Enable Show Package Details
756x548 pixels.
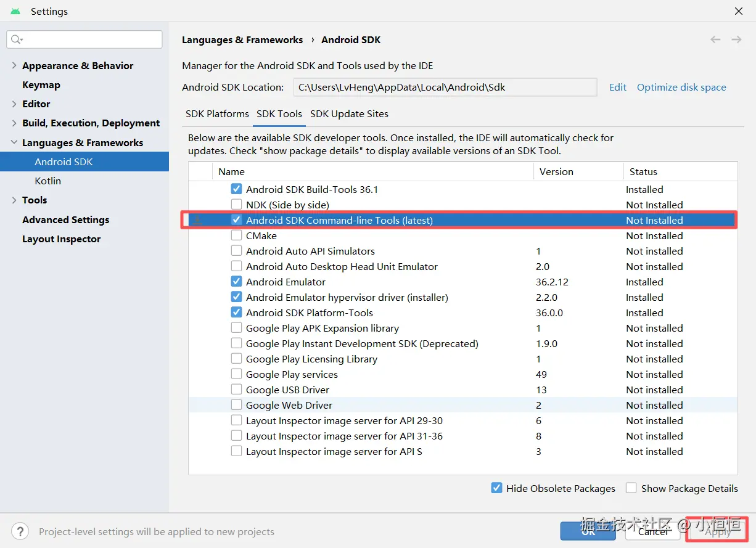[631, 488]
